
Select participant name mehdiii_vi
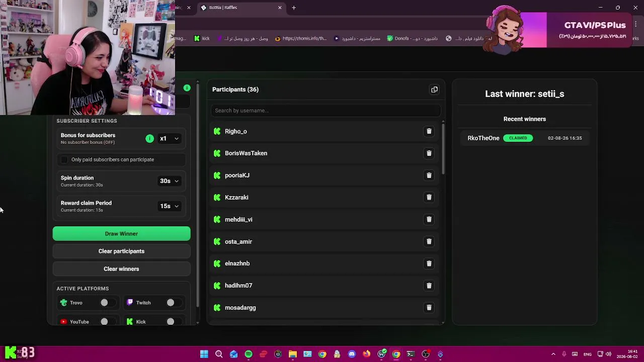[x=238, y=219]
